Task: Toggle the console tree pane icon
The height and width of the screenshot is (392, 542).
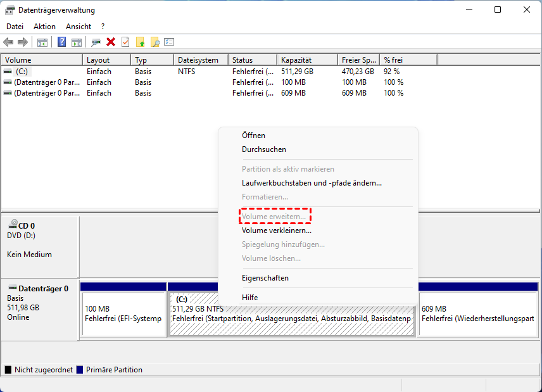Action: click(x=42, y=42)
